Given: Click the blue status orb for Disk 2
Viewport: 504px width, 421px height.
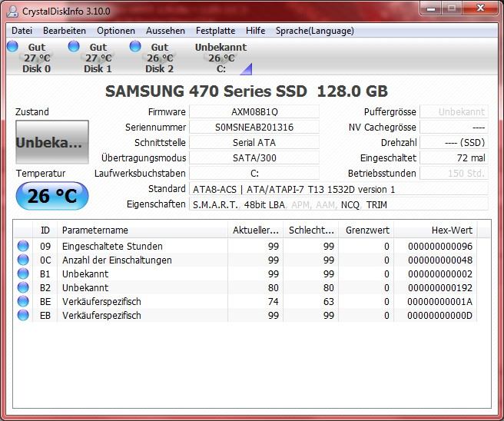Looking at the screenshot, I should [135, 46].
